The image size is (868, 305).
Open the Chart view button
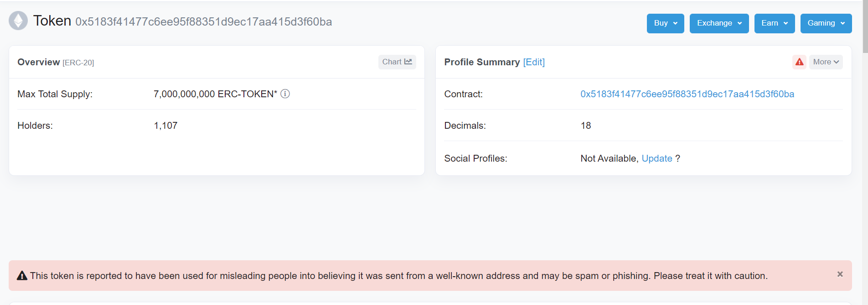[x=397, y=62]
